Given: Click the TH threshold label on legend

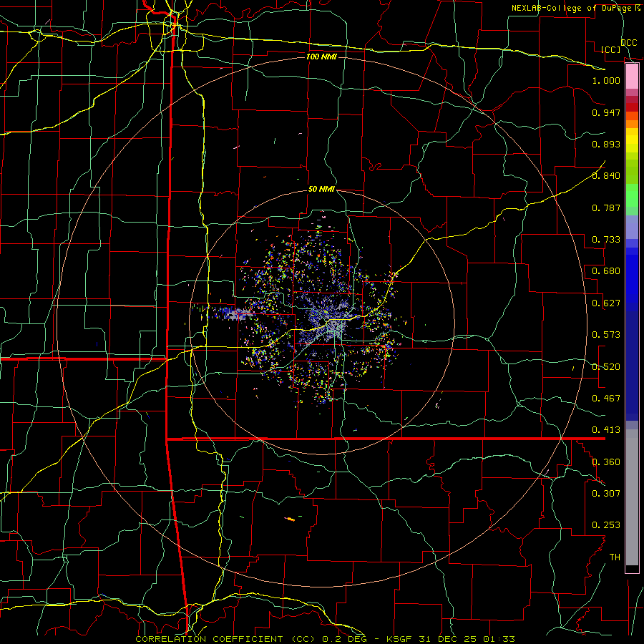Looking at the screenshot, I should [615, 557].
